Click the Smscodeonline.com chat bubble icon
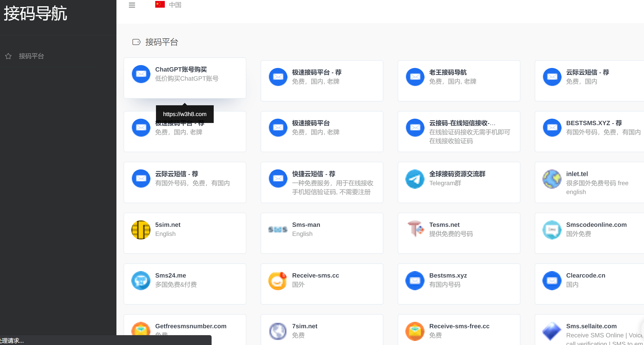This screenshot has width=644, height=345. tap(552, 230)
